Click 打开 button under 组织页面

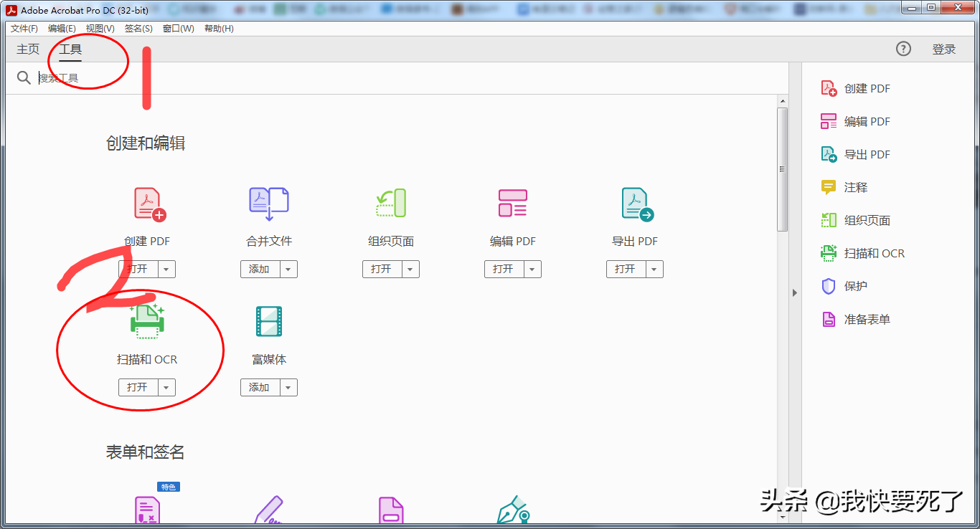[x=382, y=269]
